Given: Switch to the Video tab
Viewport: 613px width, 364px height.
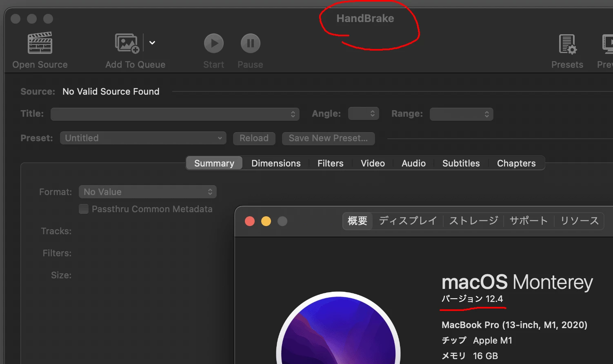Looking at the screenshot, I should point(373,163).
